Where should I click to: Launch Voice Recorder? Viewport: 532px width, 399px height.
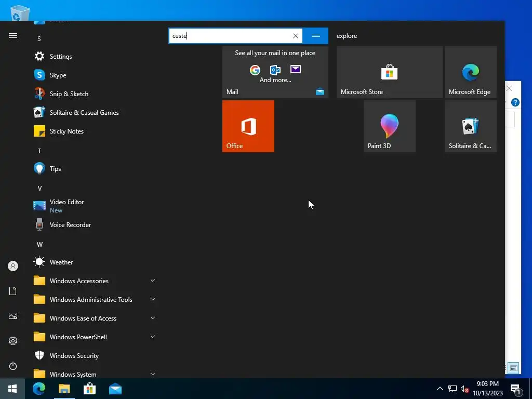click(x=95, y=224)
